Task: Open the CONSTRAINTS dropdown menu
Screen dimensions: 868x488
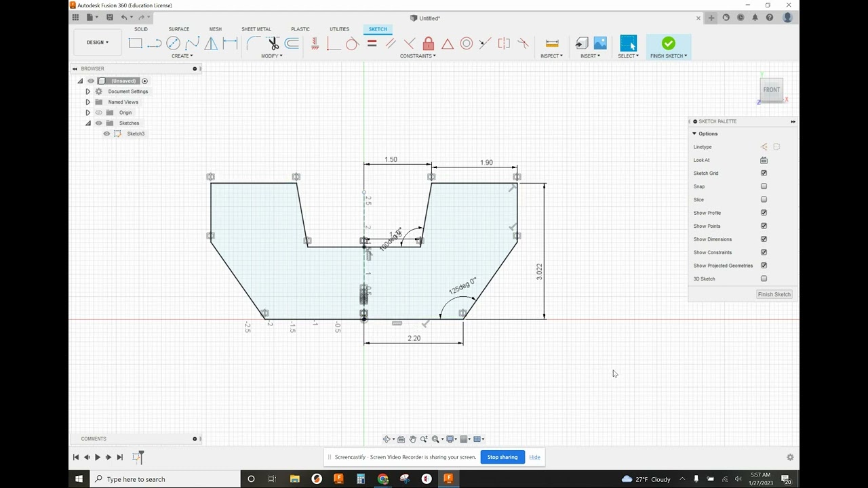Action: coord(418,56)
